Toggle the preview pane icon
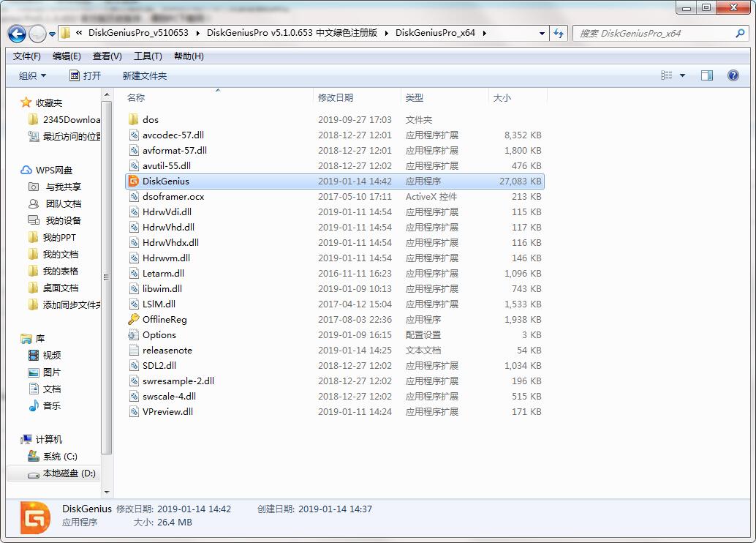This screenshot has width=756, height=543. [x=707, y=75]
